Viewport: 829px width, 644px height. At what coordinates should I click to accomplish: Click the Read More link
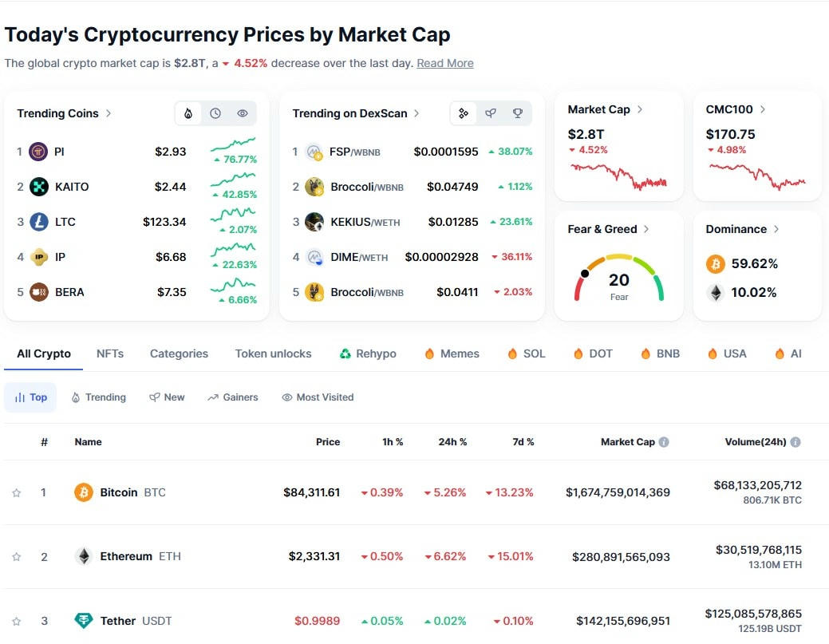(x=445, y=63)
